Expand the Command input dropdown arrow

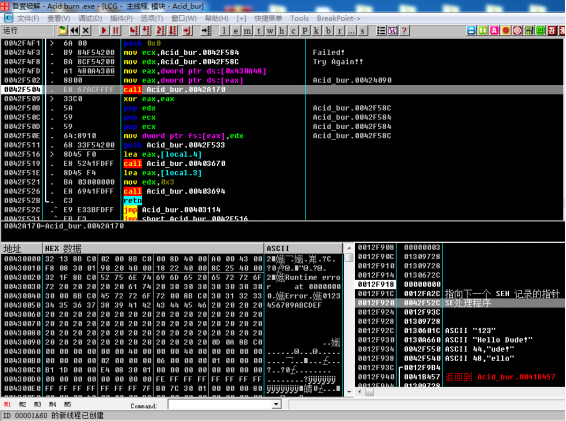tap(276, 404)
